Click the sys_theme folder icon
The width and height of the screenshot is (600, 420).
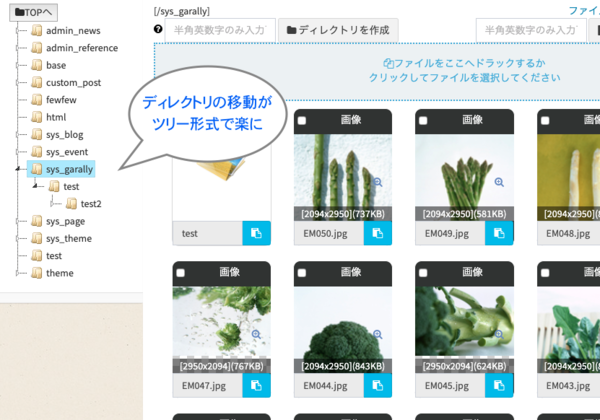click(36, 238)
